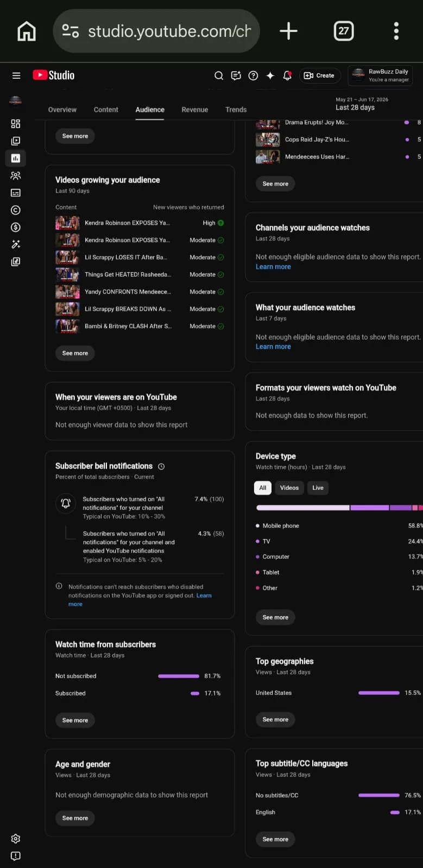Open Earn dollar icon in sidebar
This screenshot has height=868, width=423.
coord(16,227)
